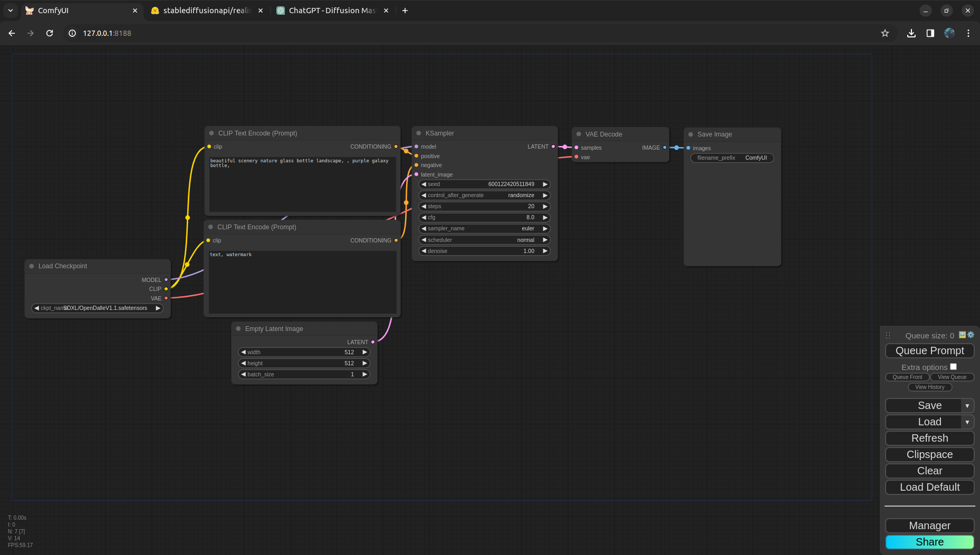980x555 pixels.
Task: Open the browser side panel icon
Action: [x=930, y=33]
